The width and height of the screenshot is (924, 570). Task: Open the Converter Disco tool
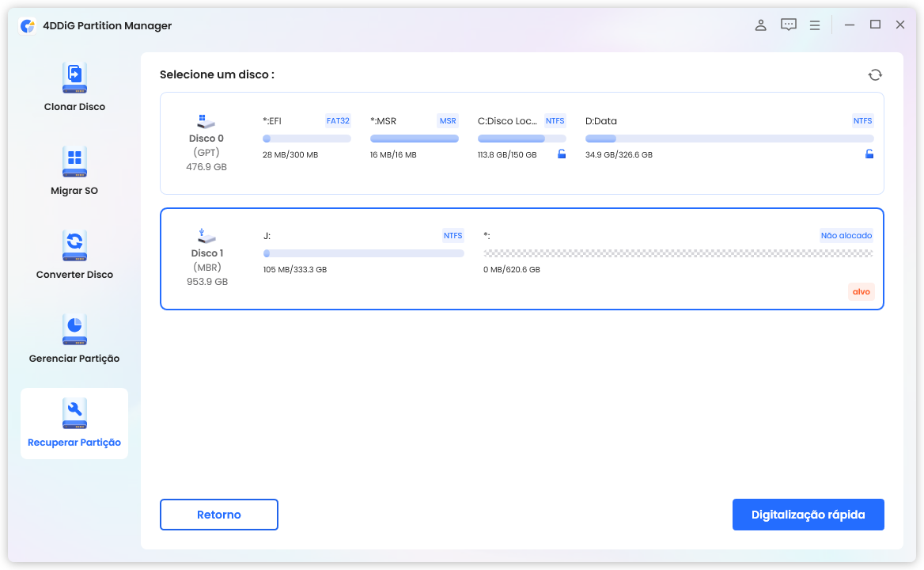point(74,255)
